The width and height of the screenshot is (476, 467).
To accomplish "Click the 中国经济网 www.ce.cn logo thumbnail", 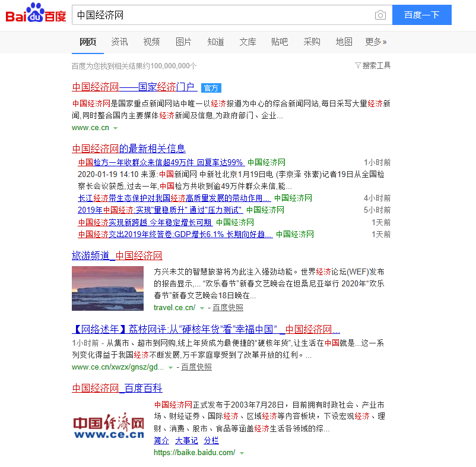I will [x=109, y=425].
